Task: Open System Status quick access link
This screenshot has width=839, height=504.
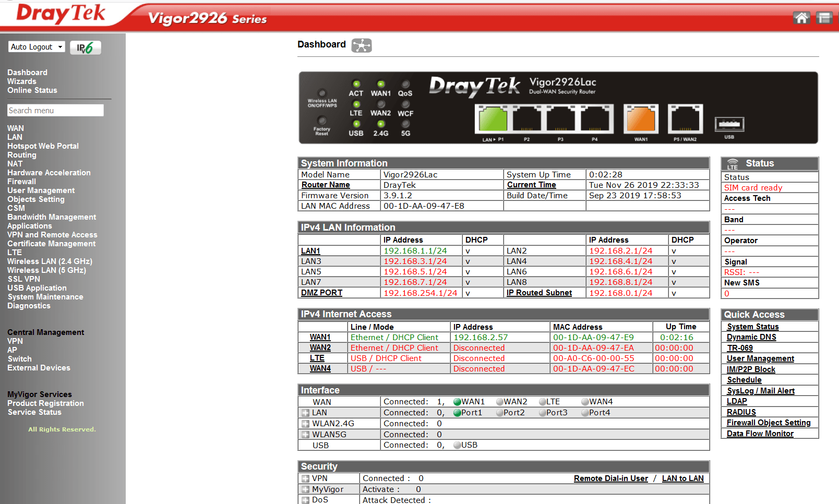Action: (x=753, y=327)
